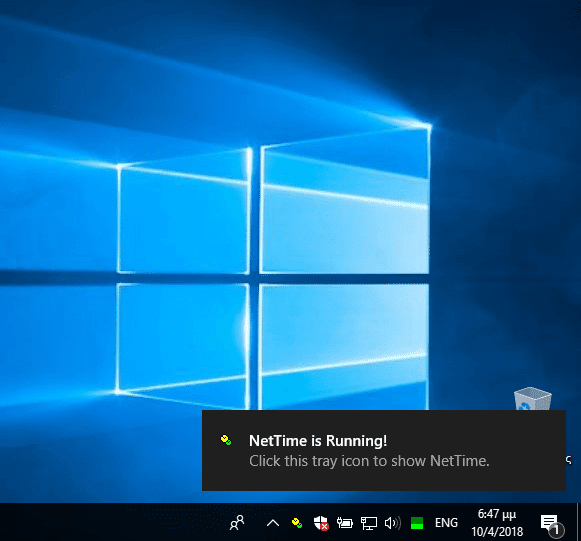Open the network connection tray icon

pyautogui.click(x=369, y=523)
